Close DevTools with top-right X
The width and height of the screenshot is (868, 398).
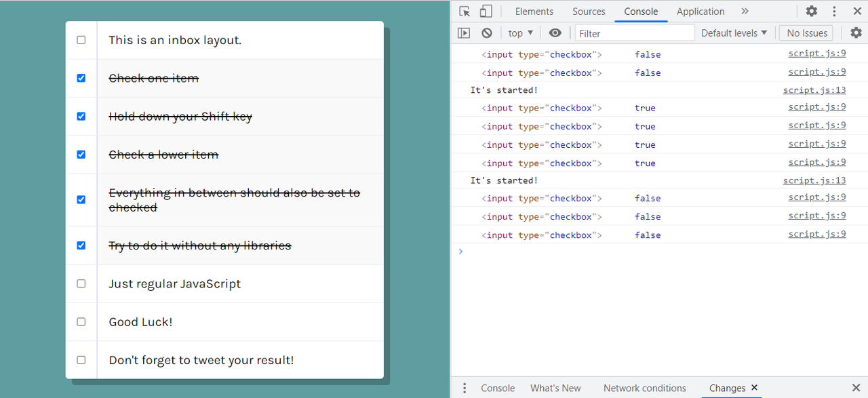point(856,12)
